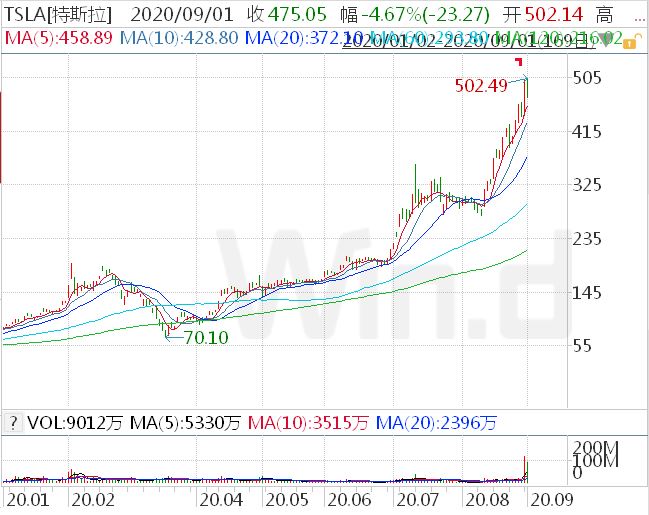Click the VOL:9012万 volume label
This screenshot has width=649, height=515.
[75, 423]
